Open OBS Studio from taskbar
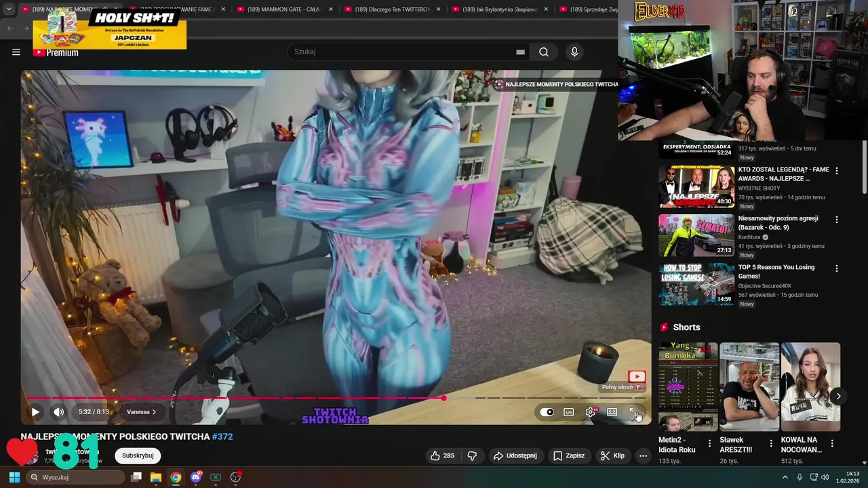The height and width of the screenshot is (488, 868). click(235, 477)
